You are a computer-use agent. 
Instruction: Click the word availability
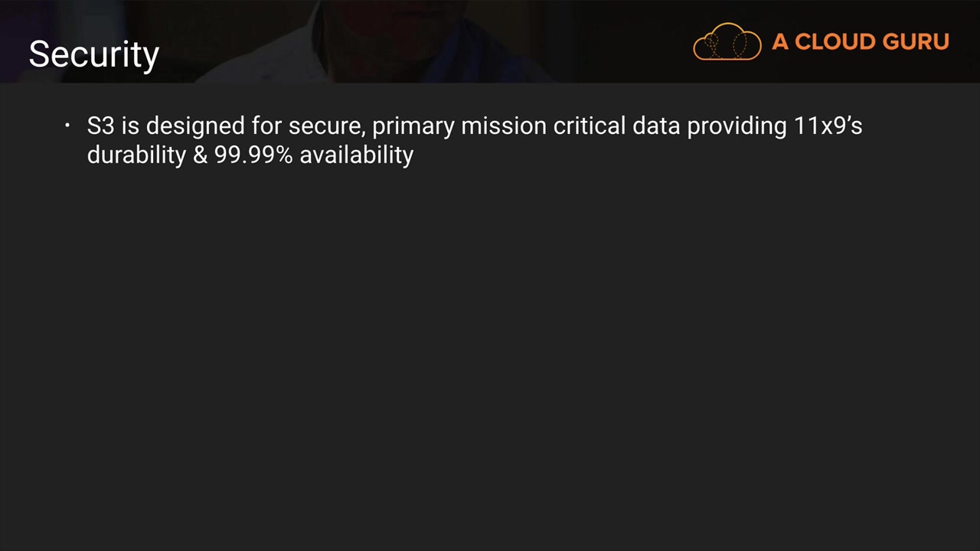pyautogui.click(x=357, y=155)
